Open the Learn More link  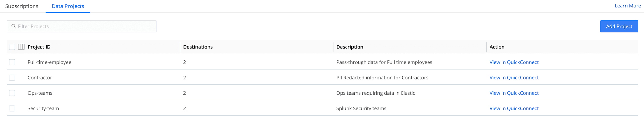point(628,6)
